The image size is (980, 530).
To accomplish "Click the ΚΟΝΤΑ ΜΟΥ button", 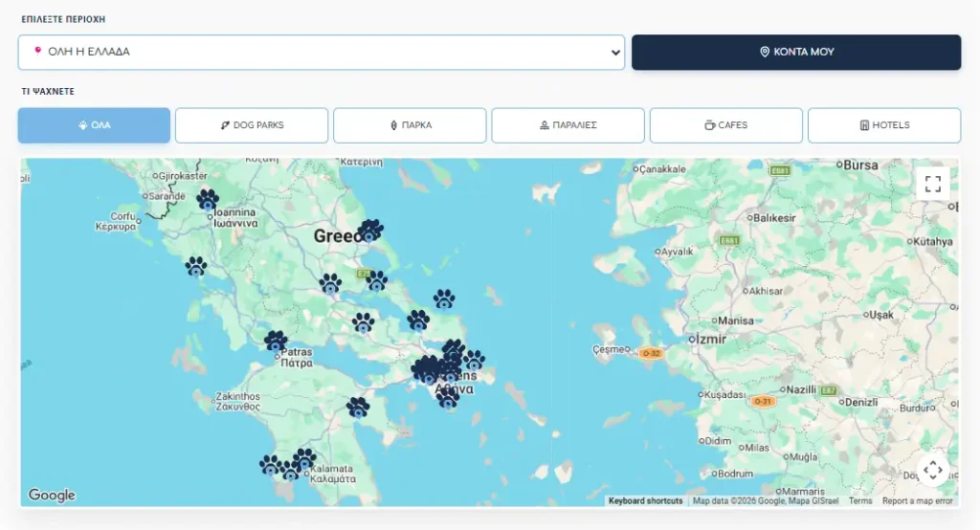I will 796,52.
